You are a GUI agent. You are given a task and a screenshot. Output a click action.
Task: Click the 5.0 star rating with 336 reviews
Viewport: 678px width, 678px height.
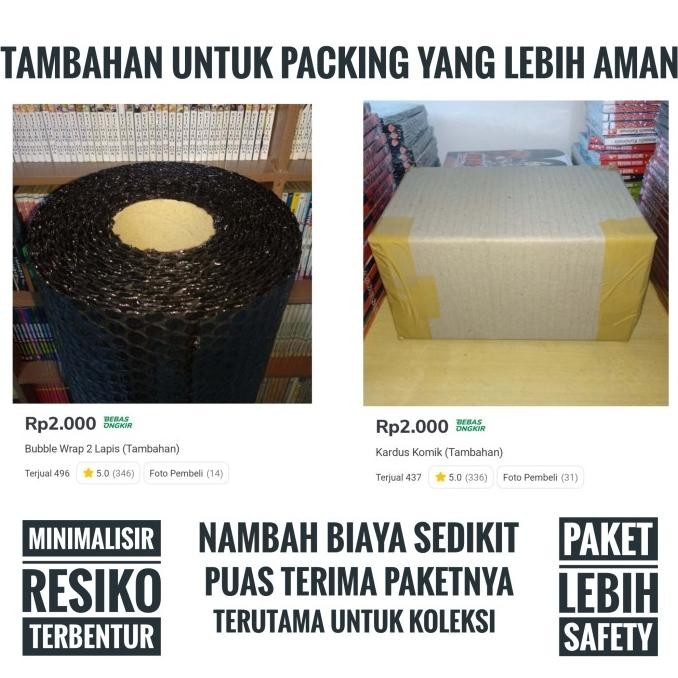click(461, 477)
